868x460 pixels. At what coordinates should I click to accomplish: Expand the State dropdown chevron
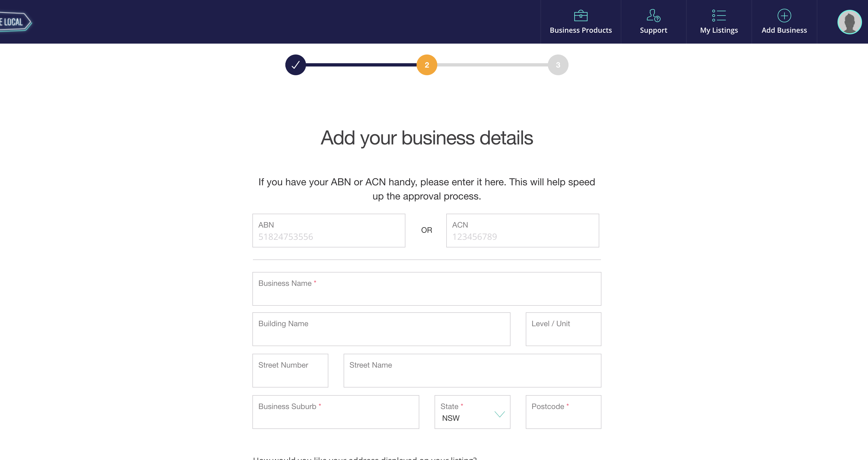point(499,414)
